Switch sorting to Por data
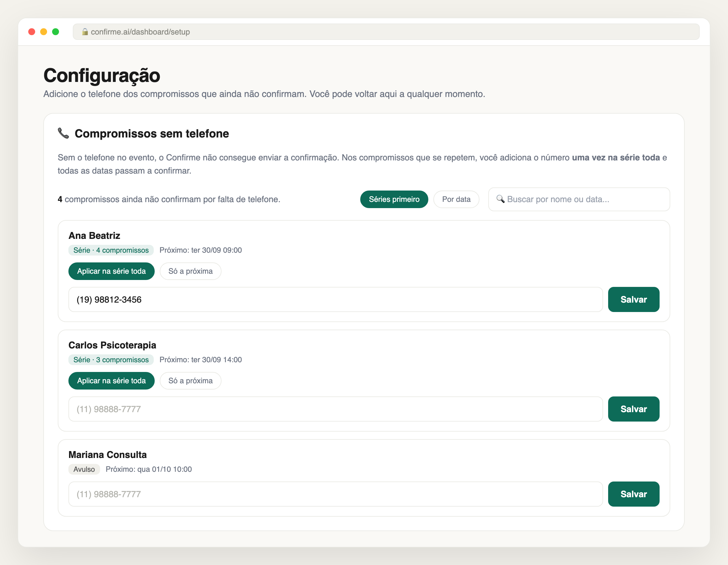The image size is (728, 565). pyautogui.click(x=456, y=199)
